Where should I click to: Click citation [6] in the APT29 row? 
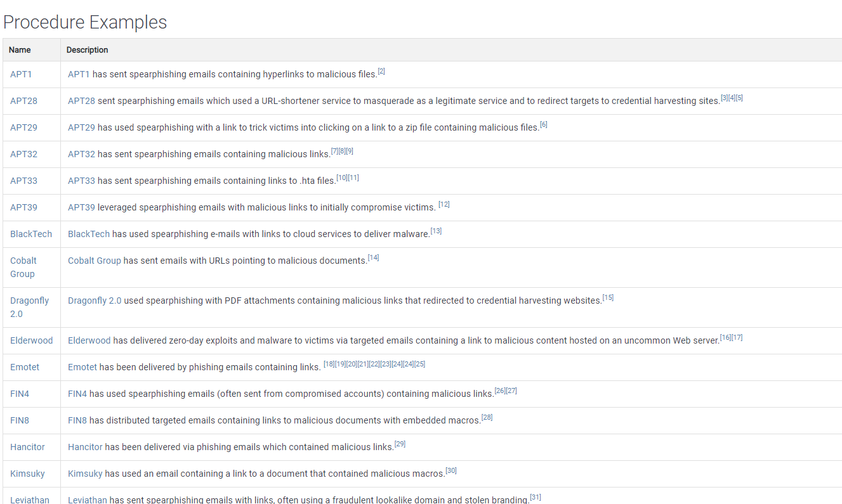[x=543, y=125]
